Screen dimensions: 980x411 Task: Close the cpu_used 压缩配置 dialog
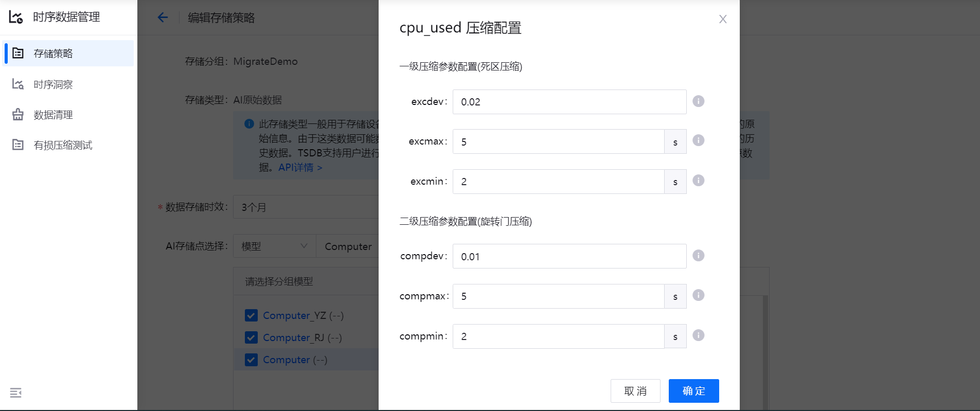[x=723, y=19]
